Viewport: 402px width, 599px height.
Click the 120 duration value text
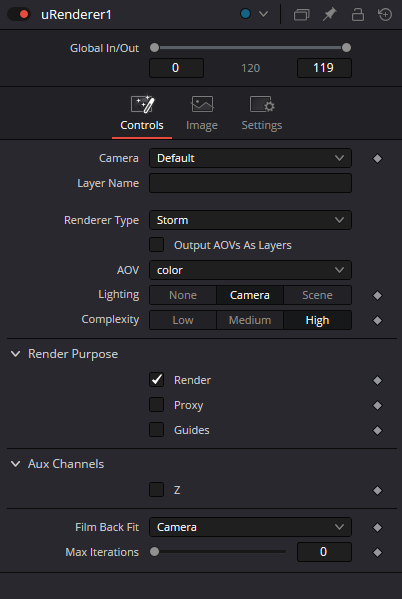pyautogui.click(x=250, y=68)
